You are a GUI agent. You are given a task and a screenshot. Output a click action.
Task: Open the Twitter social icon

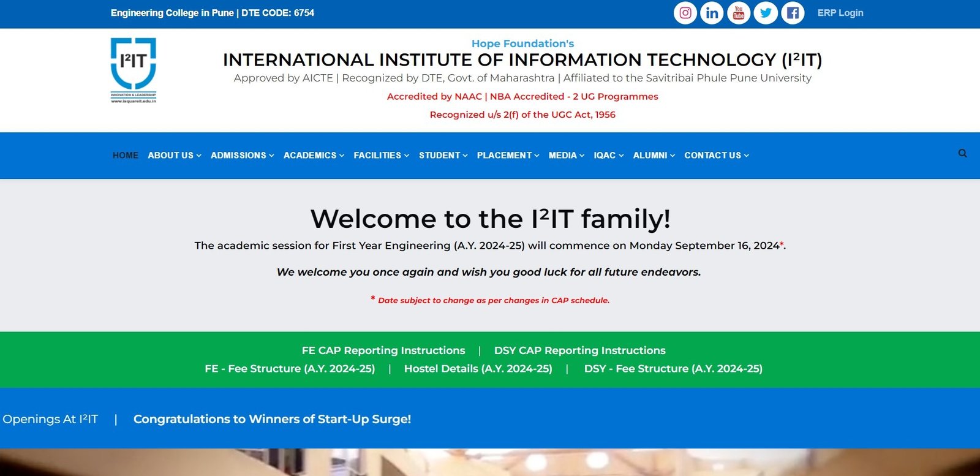click(766, 13)
